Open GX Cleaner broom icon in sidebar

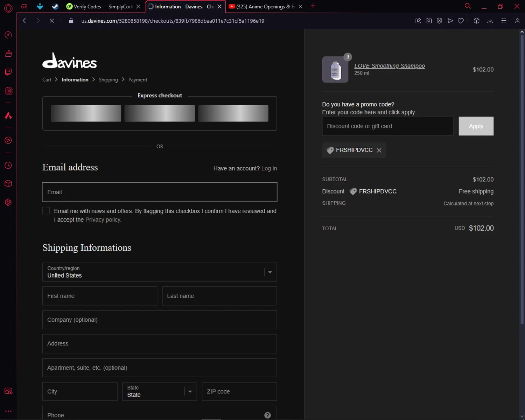click(8, 54)
